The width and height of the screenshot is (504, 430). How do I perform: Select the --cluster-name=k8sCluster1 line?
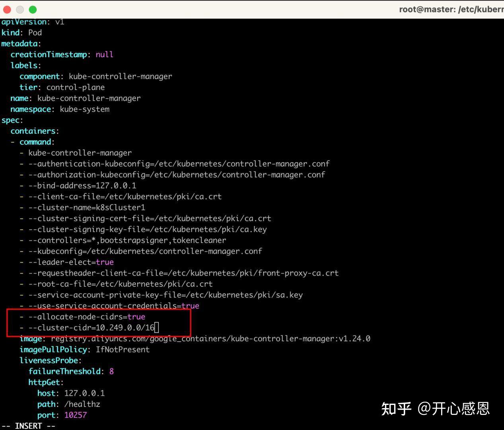tap(87, 207)
